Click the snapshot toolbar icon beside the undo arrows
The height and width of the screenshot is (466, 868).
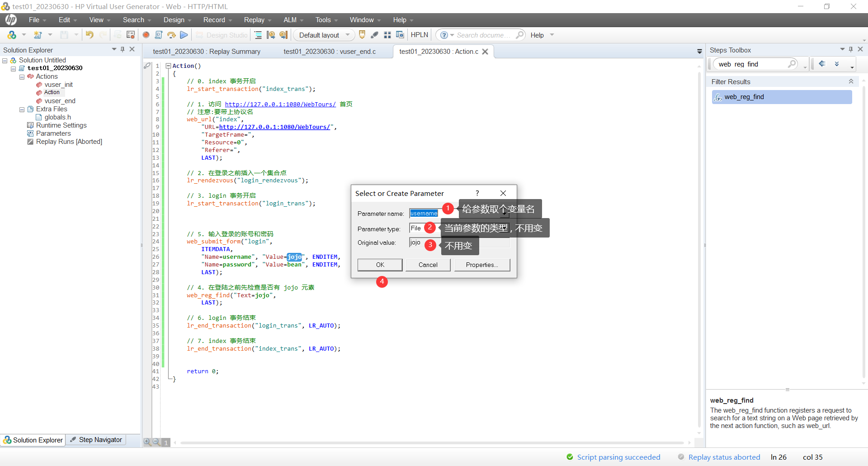(131, 35)
